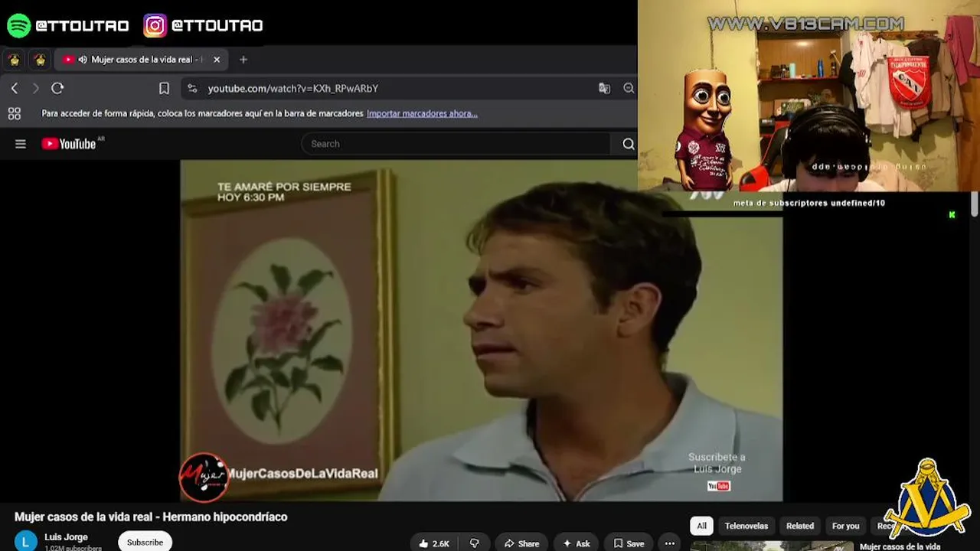Open more actions three-dot menu

(x=670, y=543)
